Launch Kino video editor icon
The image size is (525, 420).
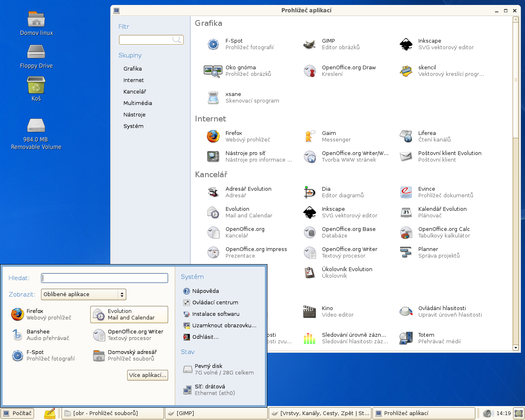point(310,311)
